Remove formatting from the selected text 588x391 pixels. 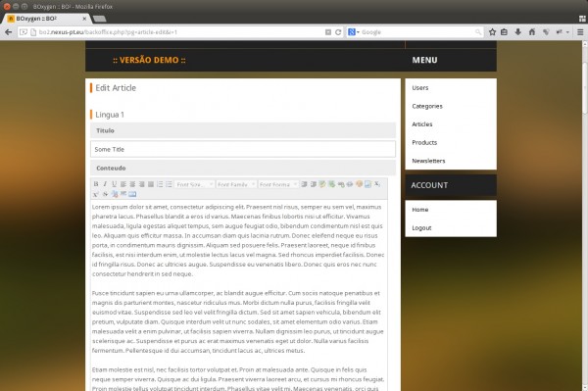[114, 194]
